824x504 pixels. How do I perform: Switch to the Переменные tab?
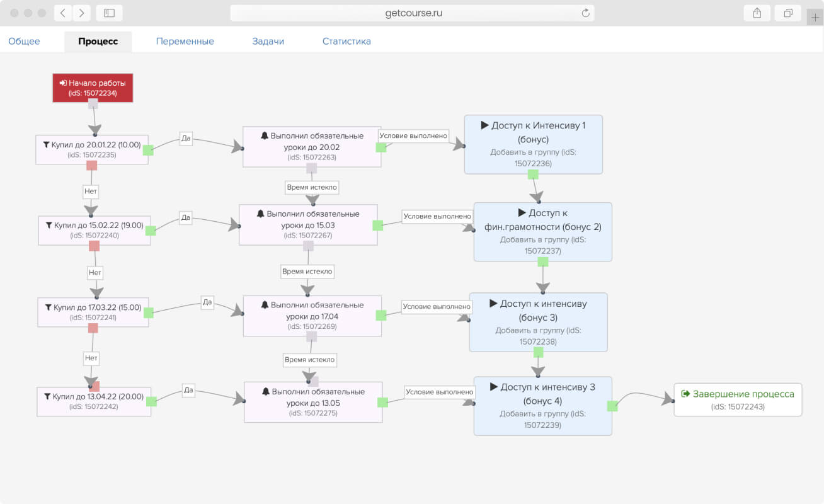coord(185,42)
